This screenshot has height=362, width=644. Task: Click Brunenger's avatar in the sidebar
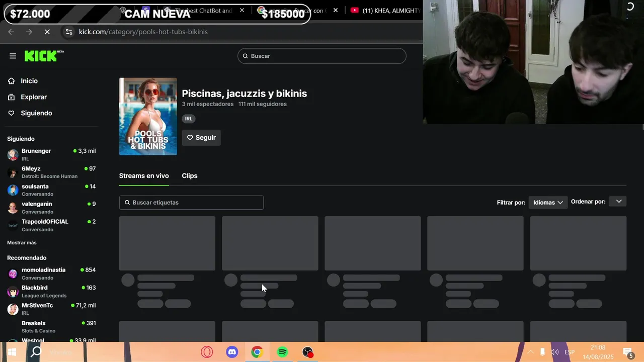click(13, 155)
